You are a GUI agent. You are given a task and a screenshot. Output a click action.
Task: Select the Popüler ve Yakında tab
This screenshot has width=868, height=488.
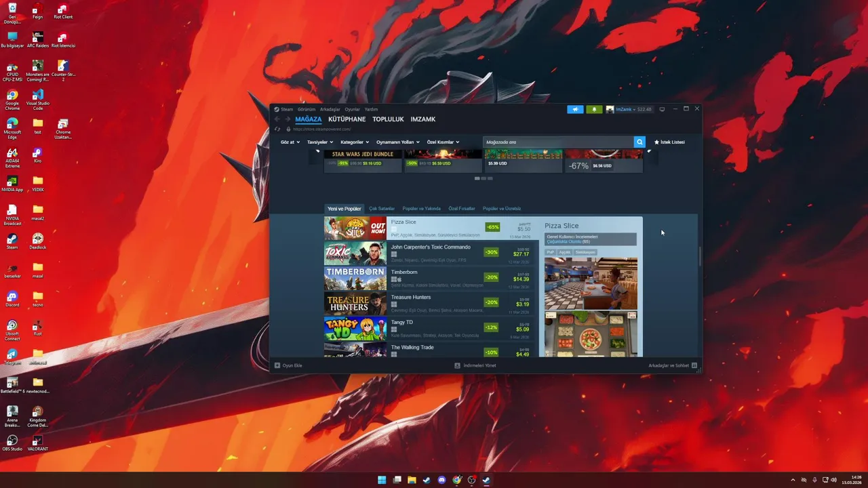point(421,209)
